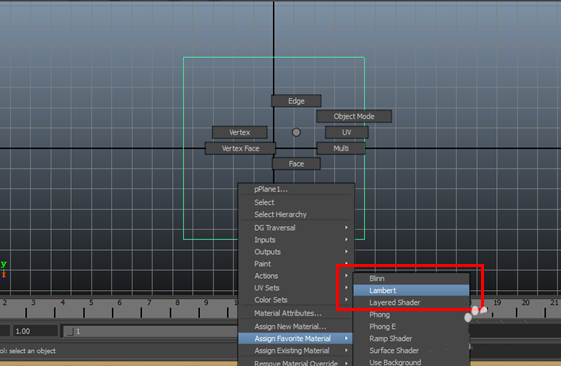
Task: Switch to Vertex component mode
Action: tap(240, 132)
